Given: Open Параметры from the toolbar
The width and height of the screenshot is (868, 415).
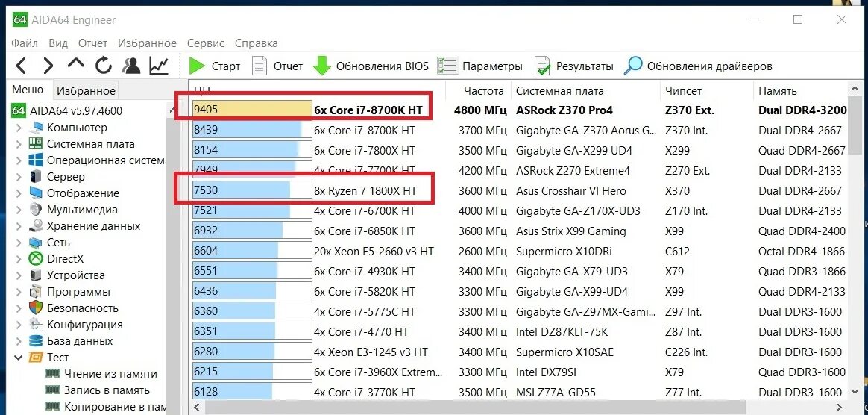Looking at the screenshot, I should point(480,66).
